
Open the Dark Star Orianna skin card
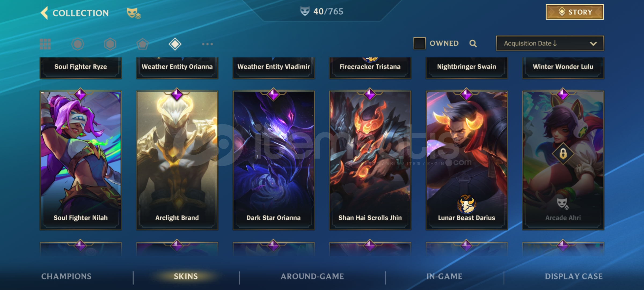[x=274, y=160]
